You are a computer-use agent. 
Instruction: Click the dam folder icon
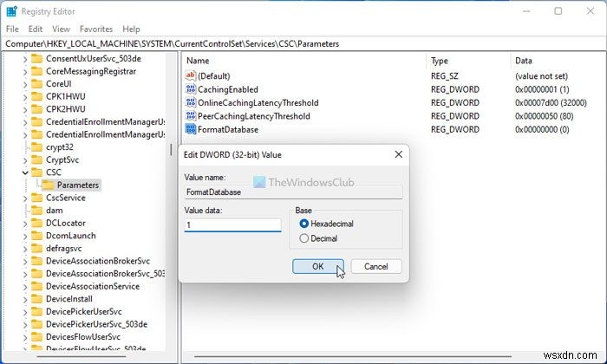coord(36,210)
